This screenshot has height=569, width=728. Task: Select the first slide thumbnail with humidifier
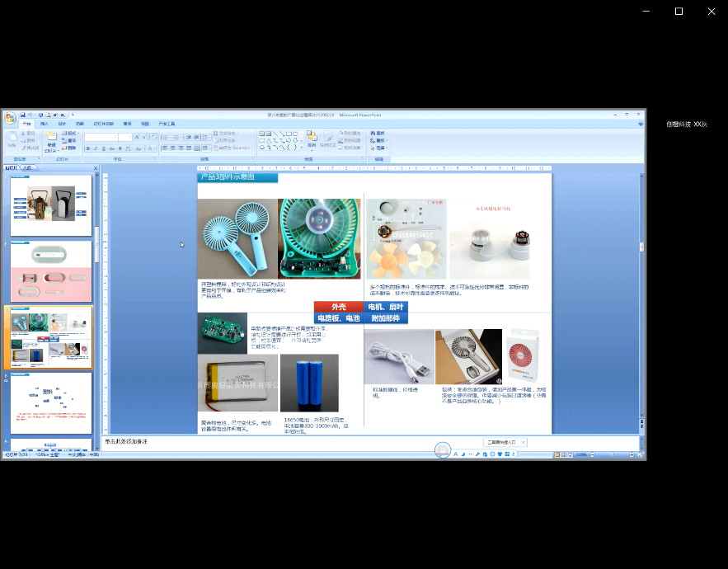point(51,205)
